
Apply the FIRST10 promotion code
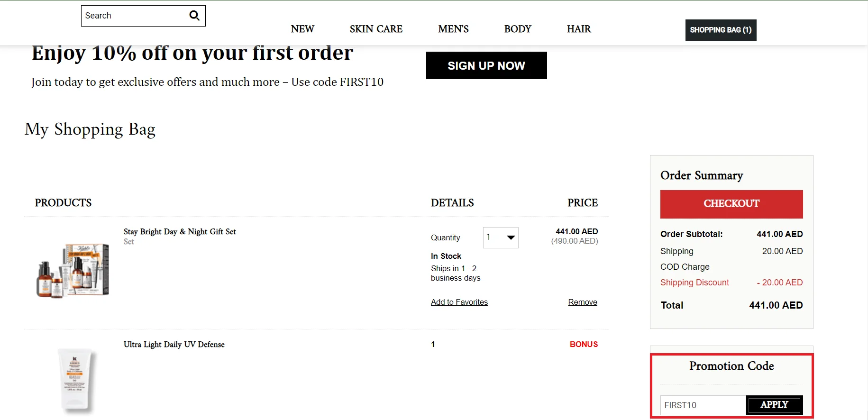point(774,405)
